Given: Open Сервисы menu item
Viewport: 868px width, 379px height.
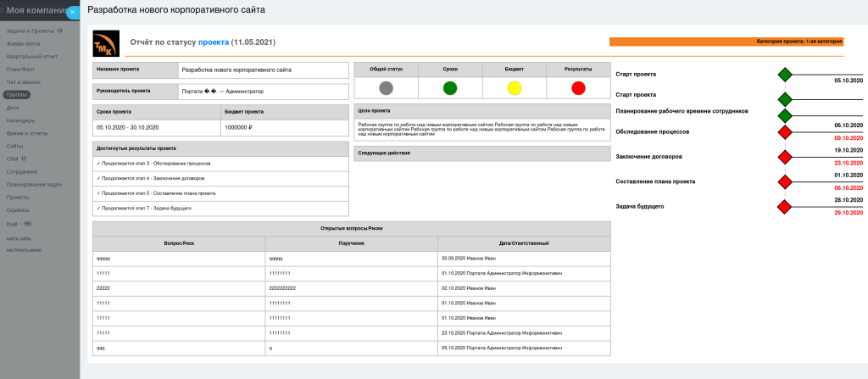Looking at the screenshot, I should coord(18,210).
